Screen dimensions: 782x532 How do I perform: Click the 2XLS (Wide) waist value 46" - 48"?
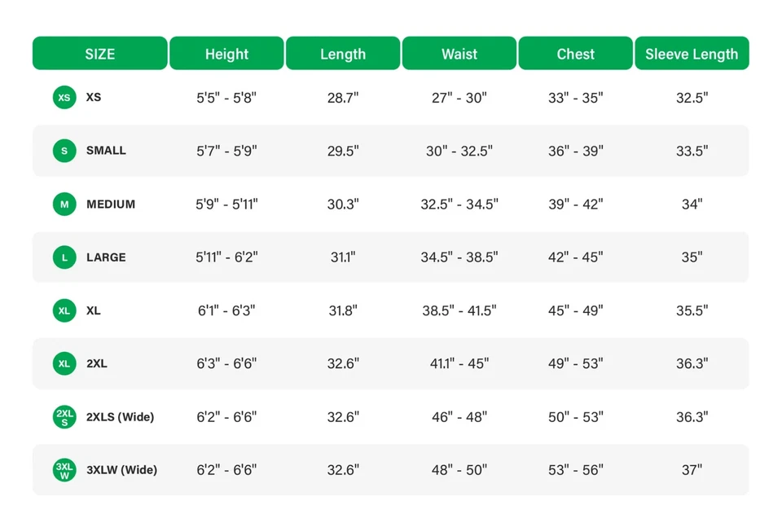pos(459,417)
